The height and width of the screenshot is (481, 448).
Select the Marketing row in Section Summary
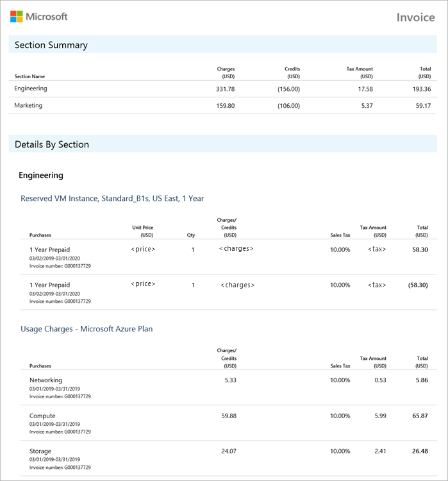[x=28, y=105]
